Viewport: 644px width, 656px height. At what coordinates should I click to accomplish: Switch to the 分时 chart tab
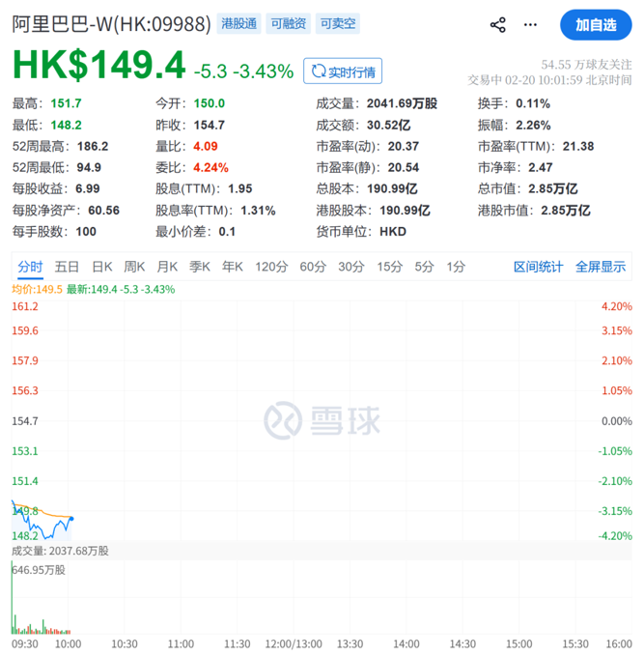(30, 267)
